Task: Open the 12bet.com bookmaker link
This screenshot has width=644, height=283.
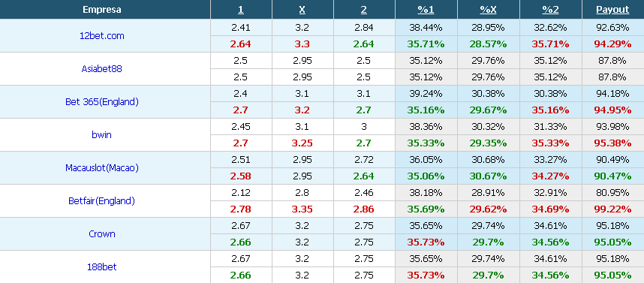Action: [x=102, y=36]
